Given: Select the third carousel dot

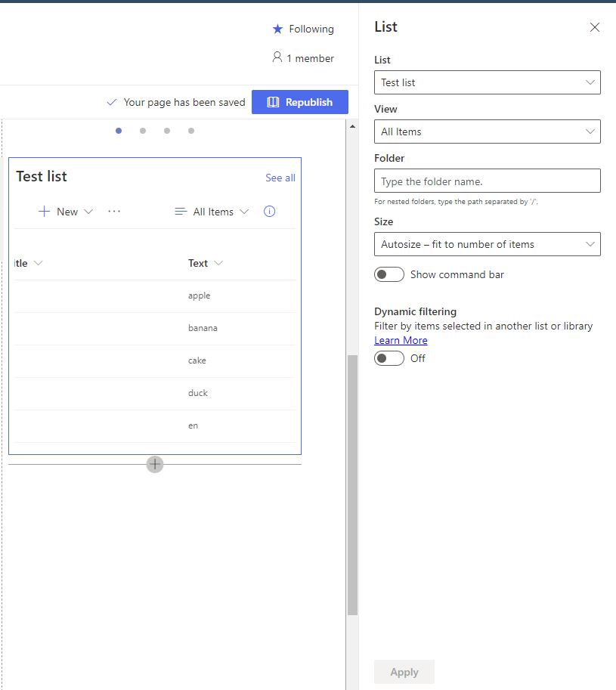Looking at the screenshot, I should [x=167, y=131].
